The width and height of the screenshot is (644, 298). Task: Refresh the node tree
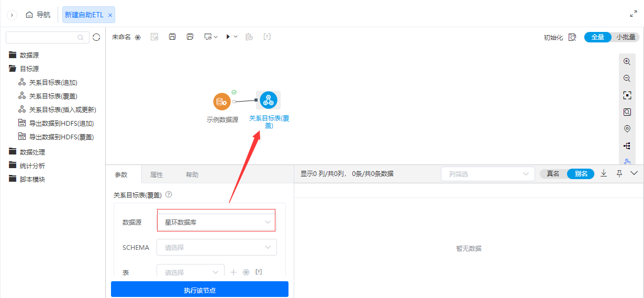pyautogui.click(x=96, y=37)
